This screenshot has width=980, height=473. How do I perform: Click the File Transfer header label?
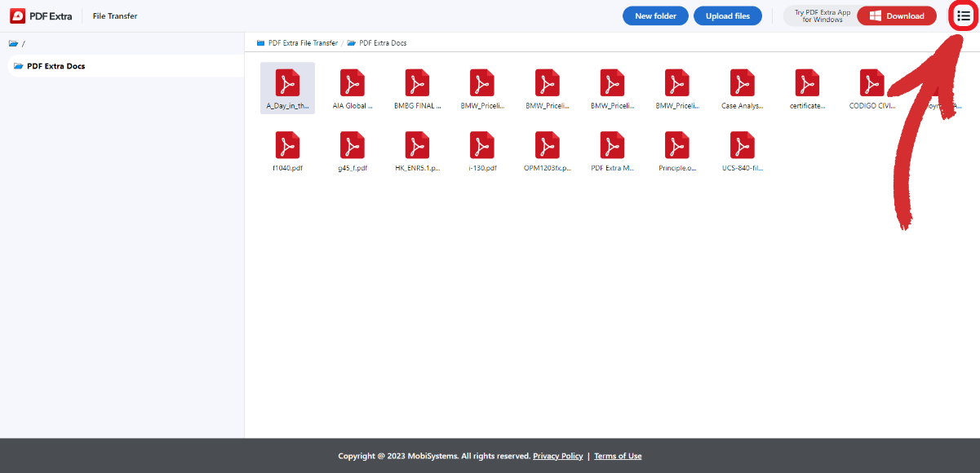[115, 16]
